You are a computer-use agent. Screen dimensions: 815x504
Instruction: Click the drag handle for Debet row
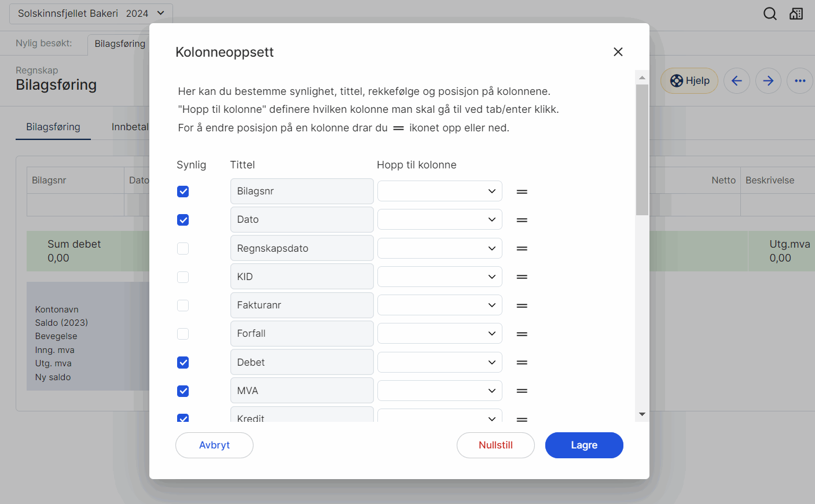click(x=522, y=363)
